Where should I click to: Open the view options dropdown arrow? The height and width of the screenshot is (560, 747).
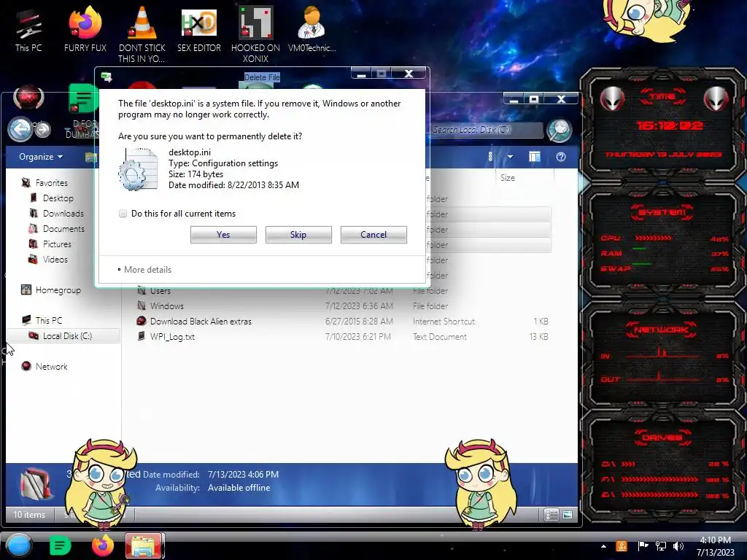point(510,157)
